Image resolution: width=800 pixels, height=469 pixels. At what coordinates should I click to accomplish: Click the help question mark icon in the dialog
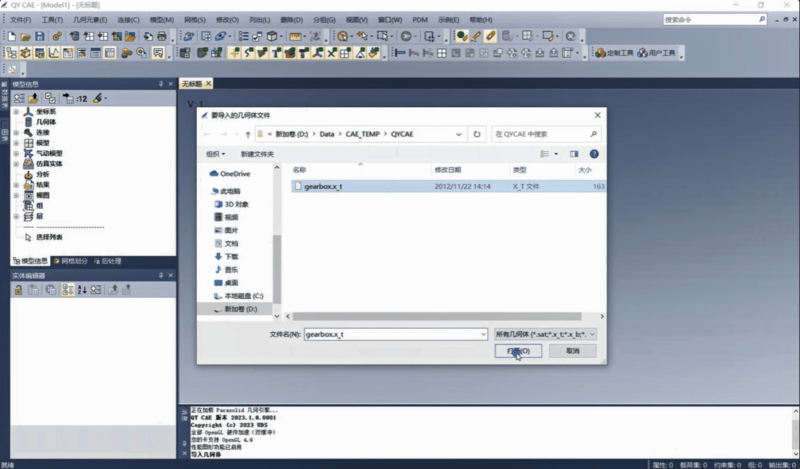pyautogui.click(x=594, y=154)
